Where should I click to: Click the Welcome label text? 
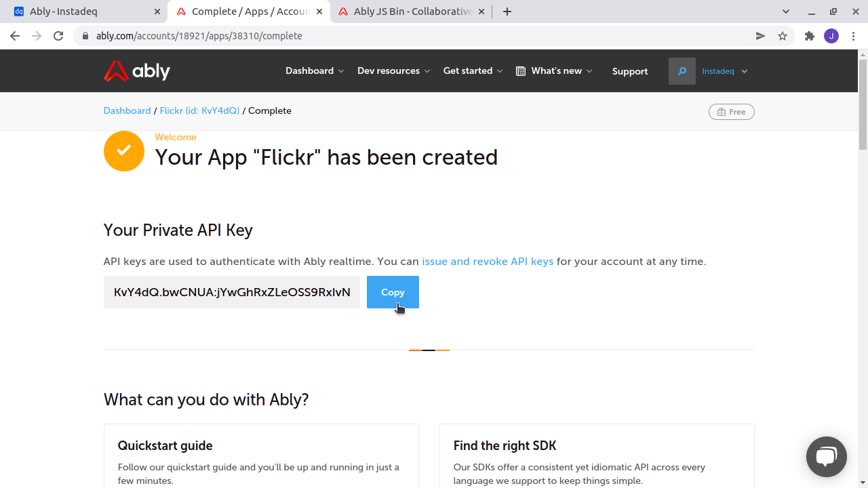[176, 137]
